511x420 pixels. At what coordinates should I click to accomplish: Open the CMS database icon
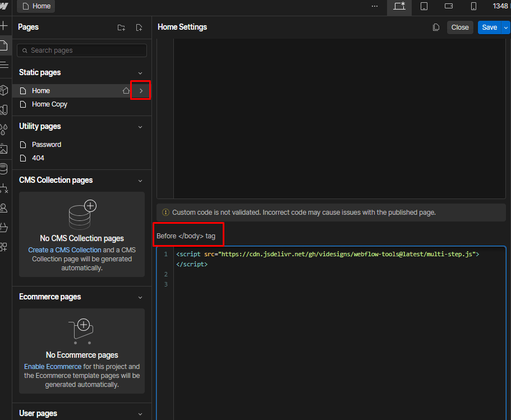point(3,168)
